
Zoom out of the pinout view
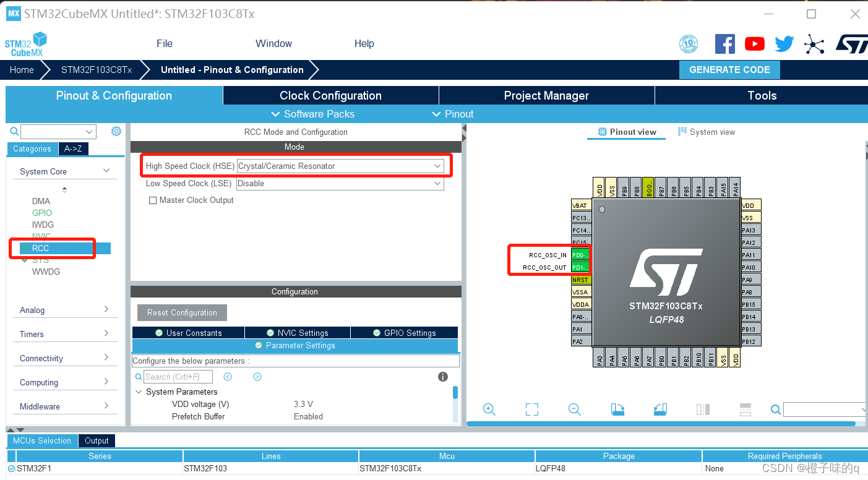click(x=574, y=409)
